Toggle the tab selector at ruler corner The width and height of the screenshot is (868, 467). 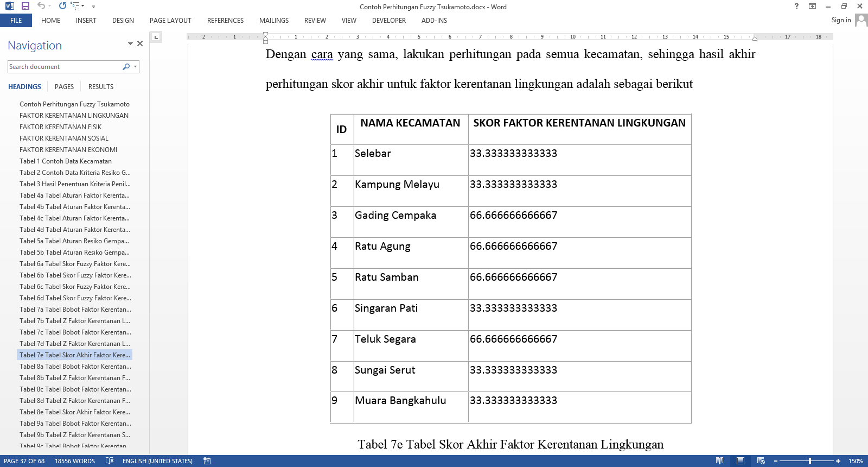[x=156, y=37]
